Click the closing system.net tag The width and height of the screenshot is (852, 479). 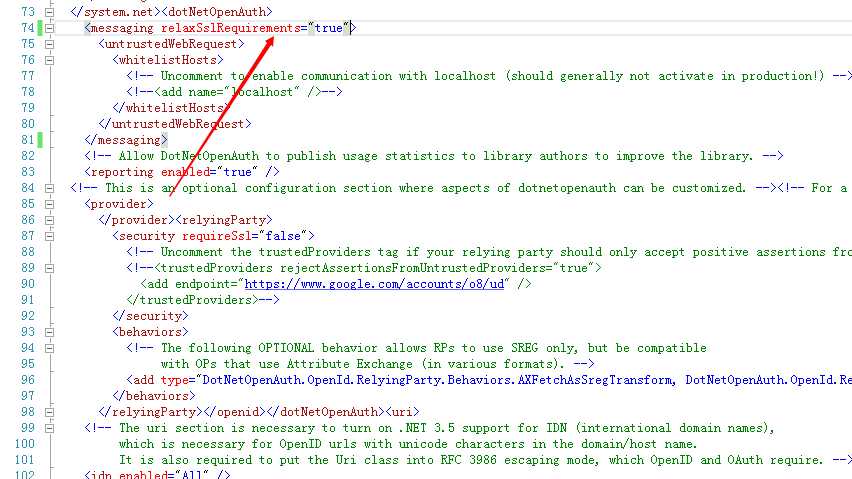tap(115, 12)
